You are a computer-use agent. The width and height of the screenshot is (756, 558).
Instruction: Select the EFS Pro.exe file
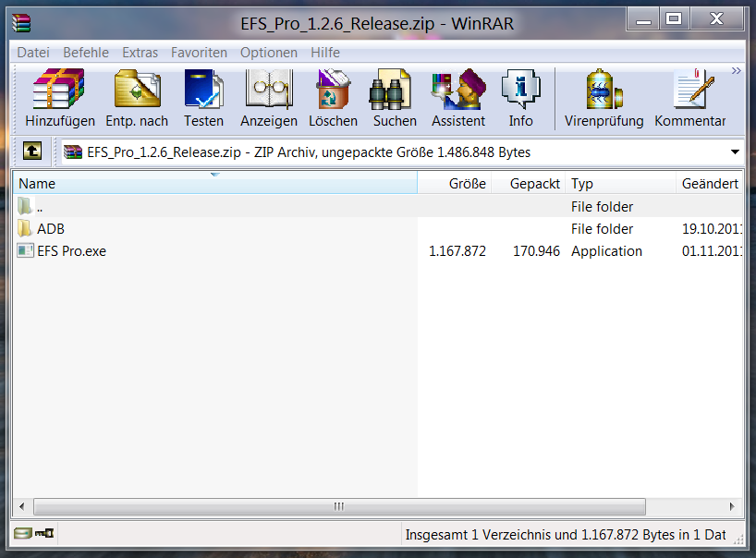click(70, 250)
